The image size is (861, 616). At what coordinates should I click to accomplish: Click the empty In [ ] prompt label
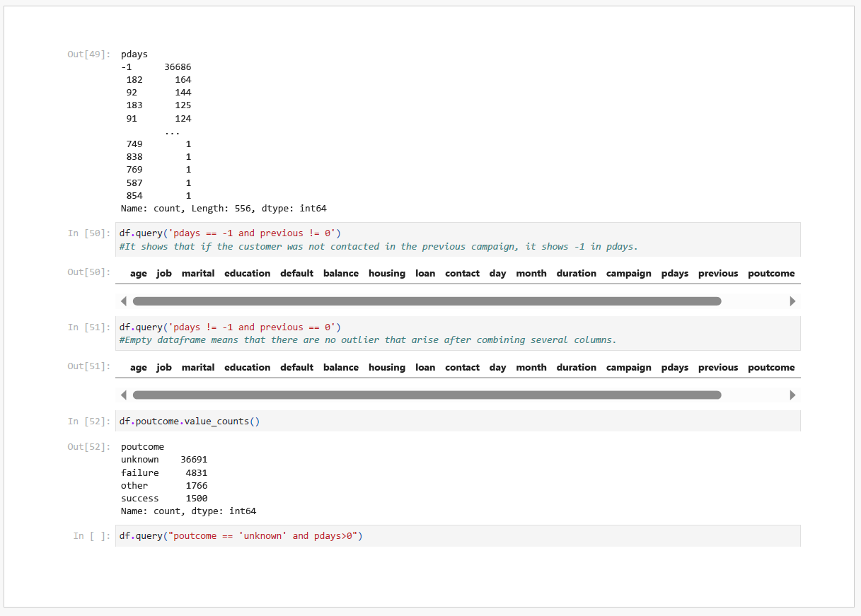[x=92, y=536]
